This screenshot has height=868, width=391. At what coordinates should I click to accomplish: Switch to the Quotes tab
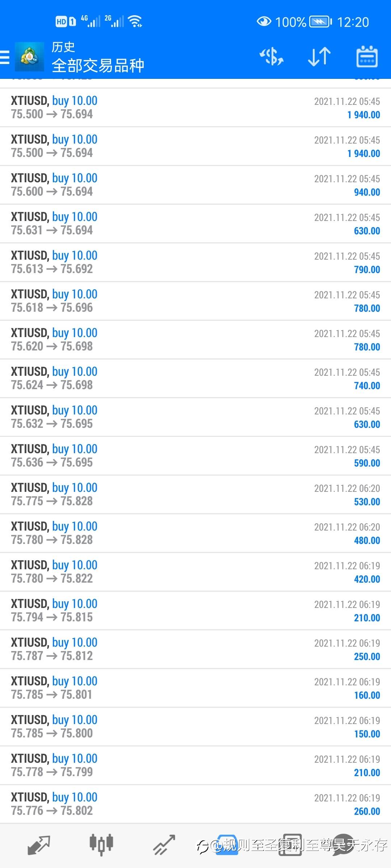click(39, 845)
